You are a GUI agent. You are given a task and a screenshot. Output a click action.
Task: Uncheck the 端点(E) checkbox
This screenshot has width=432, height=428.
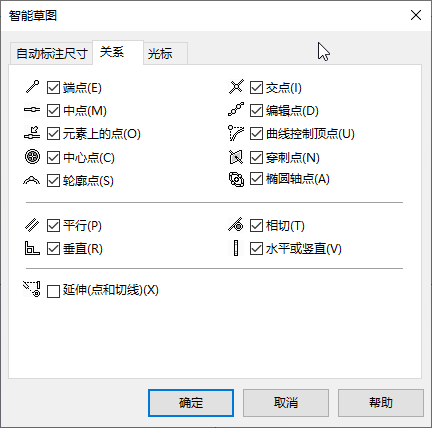(53, 87)
